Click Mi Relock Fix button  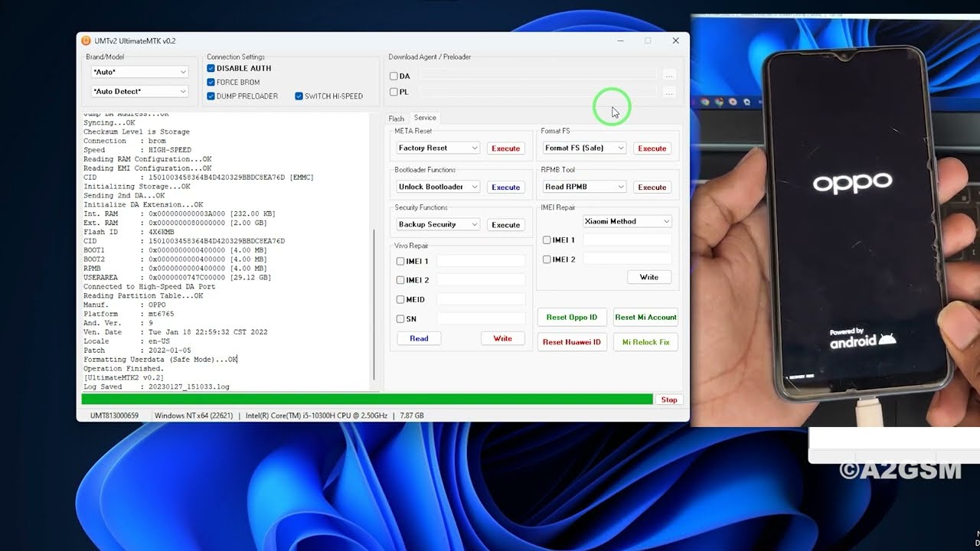pyautogui.click(x=645, y=342)
